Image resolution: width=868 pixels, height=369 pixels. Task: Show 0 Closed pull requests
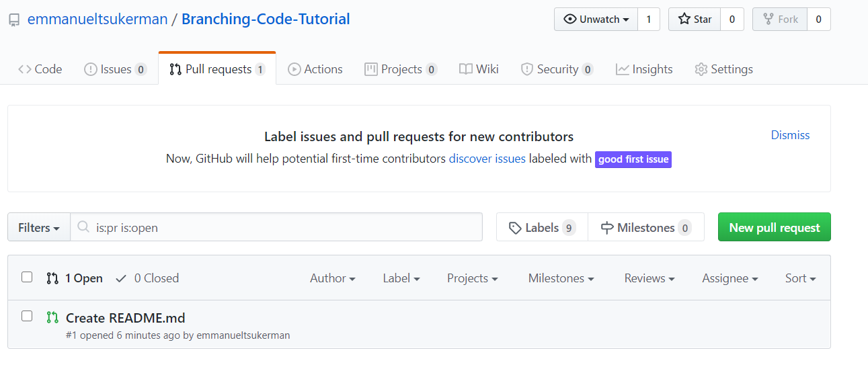147,278
